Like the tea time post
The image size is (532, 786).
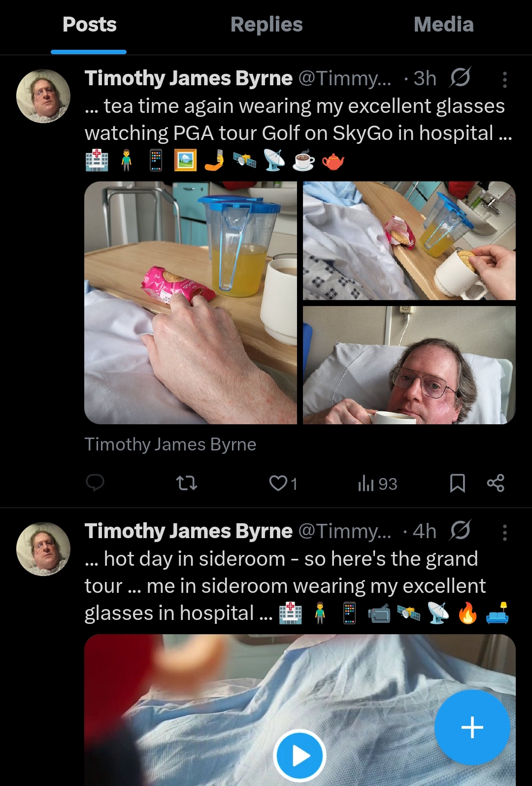(x=283, y=483)
